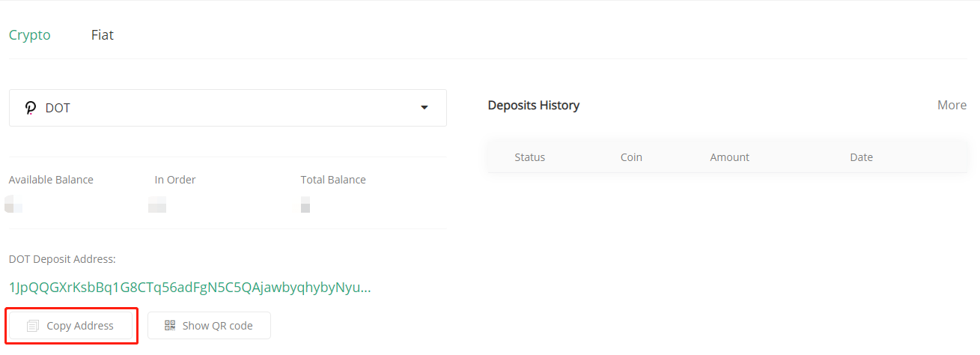This screenshot has height=355, width=980.
Task: Click the Coin column header
Action: point(631,157)
